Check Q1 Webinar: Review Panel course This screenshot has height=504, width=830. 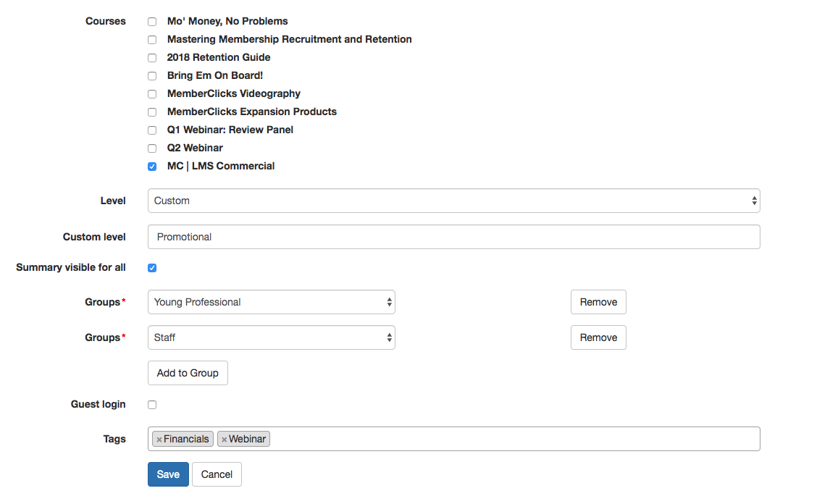click(152, 130)
